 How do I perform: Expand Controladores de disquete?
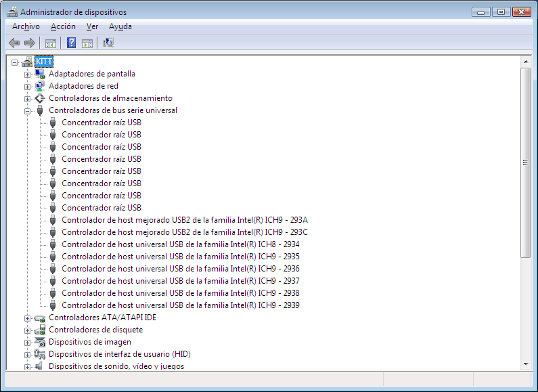coord(28,330)
